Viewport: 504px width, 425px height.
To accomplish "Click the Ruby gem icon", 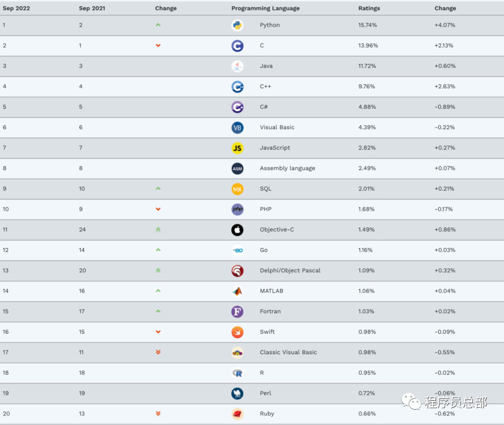I will coord(238,414).
